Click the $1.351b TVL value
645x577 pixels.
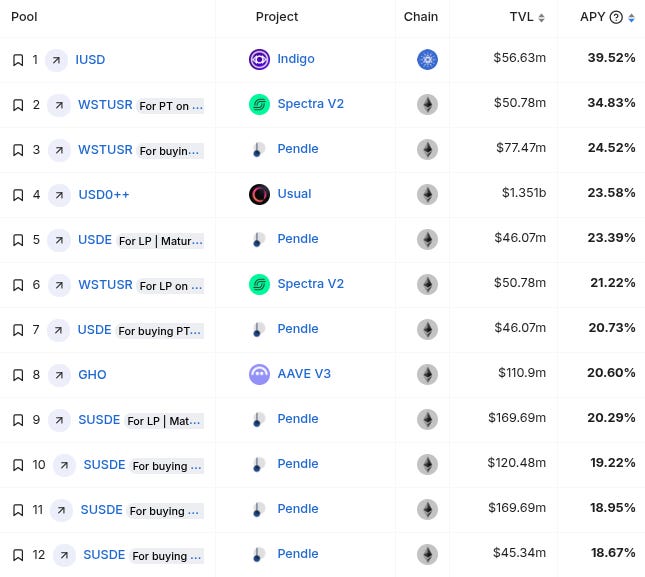pos(524,193)
